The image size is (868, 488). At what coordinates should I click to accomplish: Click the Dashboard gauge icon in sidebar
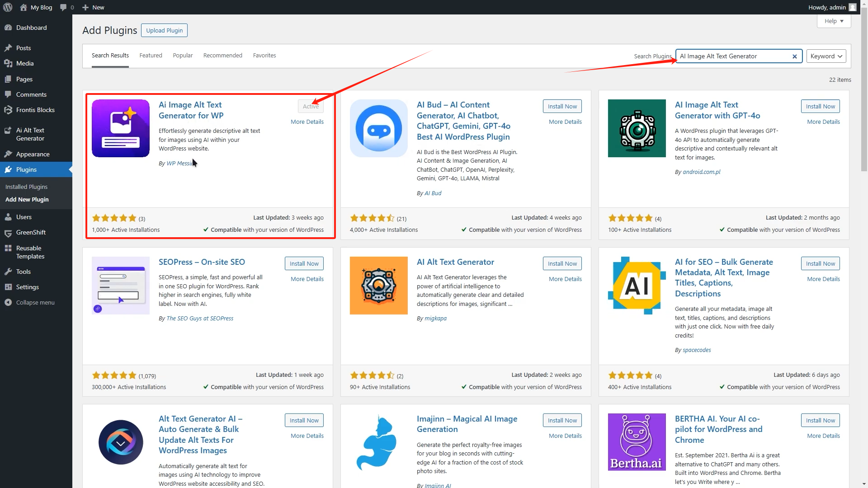point(8,28)
